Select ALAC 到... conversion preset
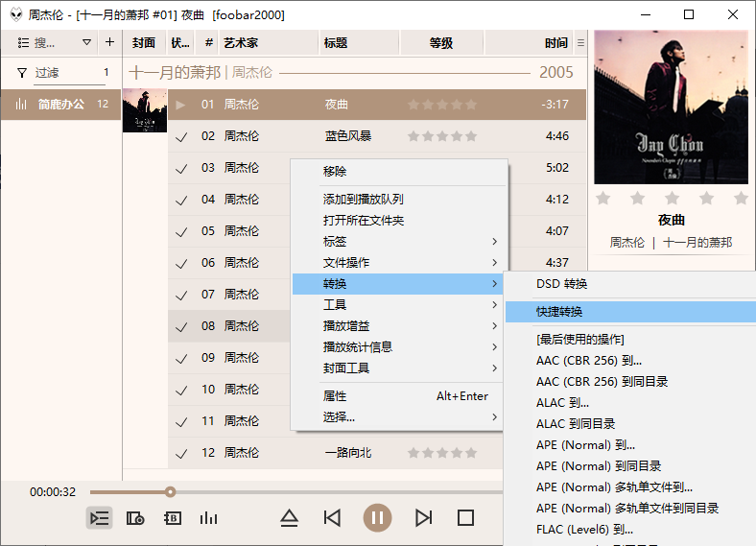Screen dimensions: 756x546 tap(630, 403)
